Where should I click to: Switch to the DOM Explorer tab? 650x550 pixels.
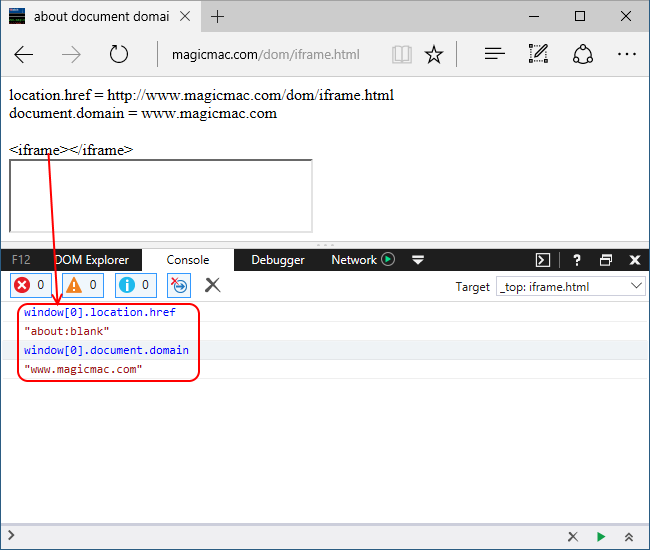[x=92, y=260]
